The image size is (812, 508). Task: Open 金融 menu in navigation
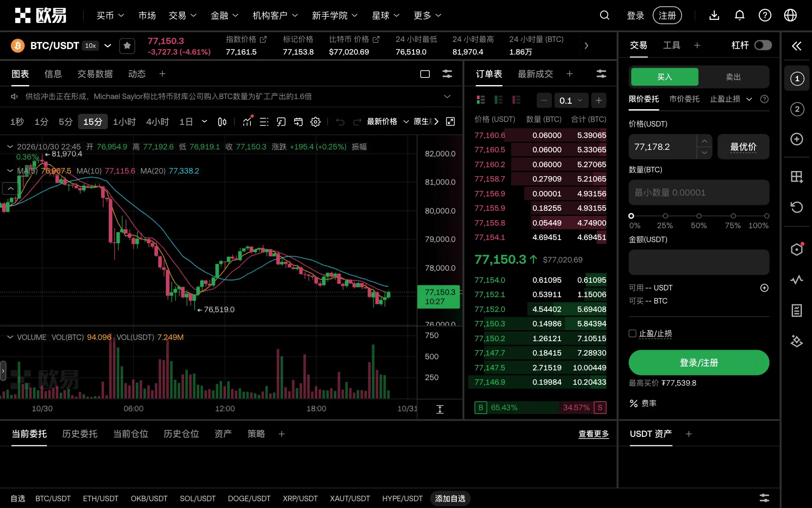[x=225, y=16]
